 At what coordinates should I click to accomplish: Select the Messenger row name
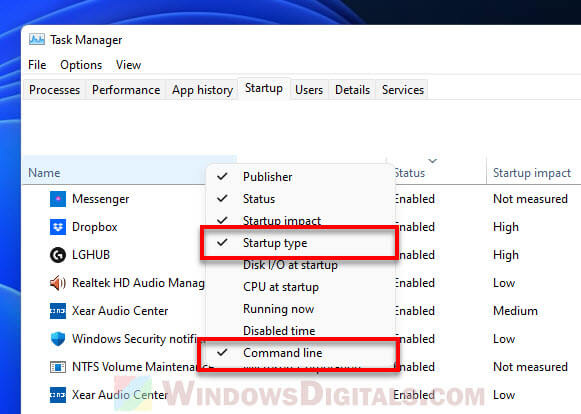pyautogui.click(x=100, y=199)
